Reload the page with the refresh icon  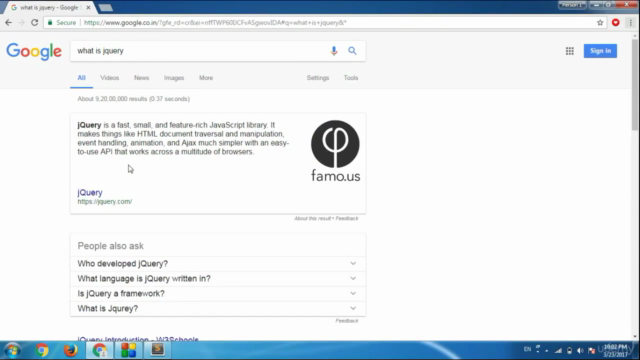click(35, 22)
